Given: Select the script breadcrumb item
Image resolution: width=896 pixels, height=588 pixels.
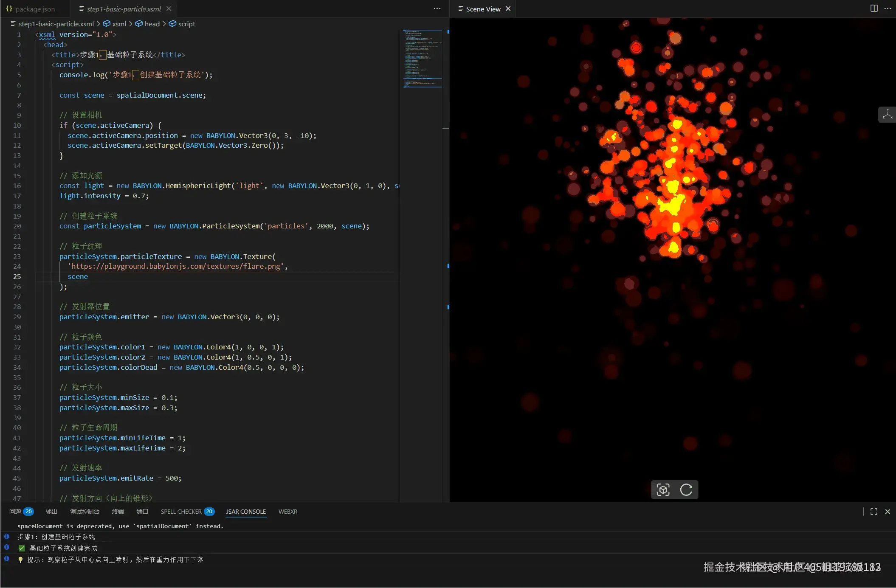Looking at the screenshot, I should tap(186, 24).
